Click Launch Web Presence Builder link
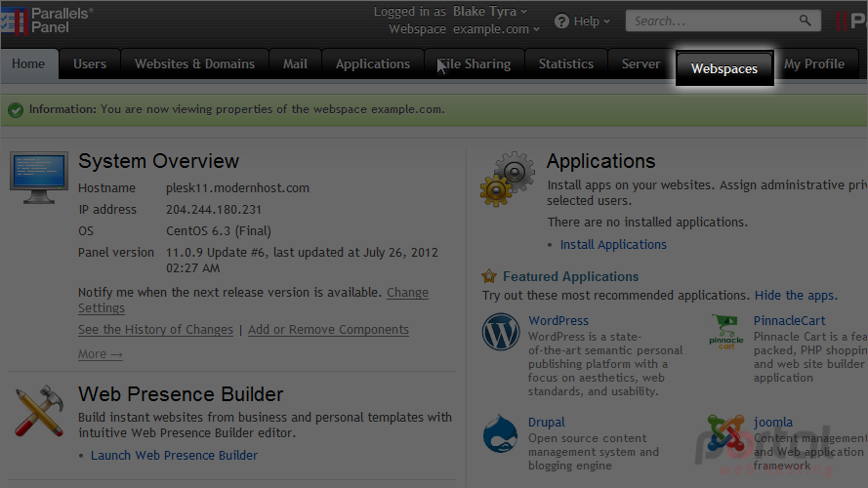The image size is (868, 488). (175, 456)
